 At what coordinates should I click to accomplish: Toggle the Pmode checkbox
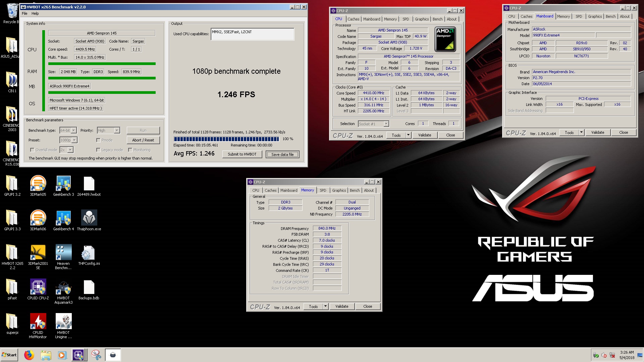98,140
